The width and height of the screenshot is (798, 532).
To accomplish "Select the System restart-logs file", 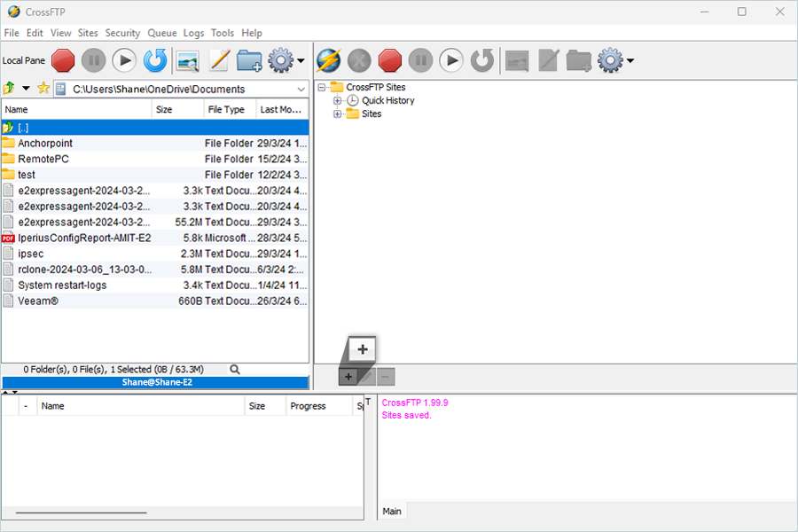I will (155, 286).
